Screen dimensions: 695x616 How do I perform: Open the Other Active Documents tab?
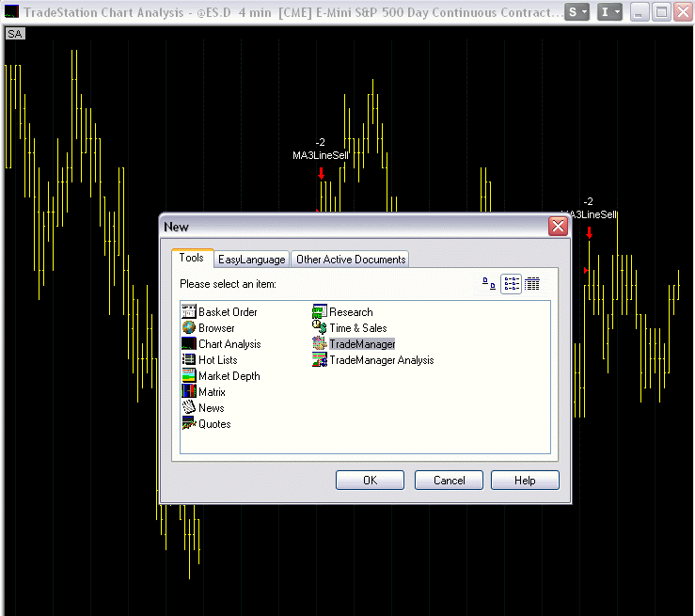tap(351, 260)
